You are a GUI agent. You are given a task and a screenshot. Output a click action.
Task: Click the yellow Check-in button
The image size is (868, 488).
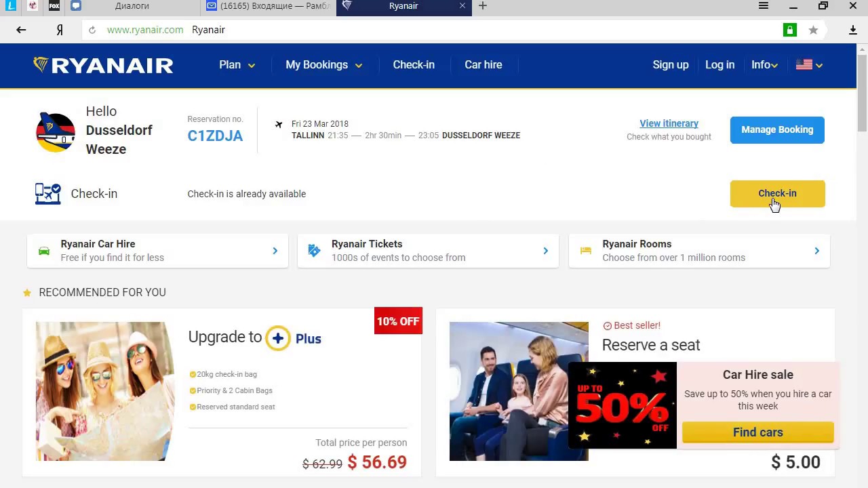[777, 194]
